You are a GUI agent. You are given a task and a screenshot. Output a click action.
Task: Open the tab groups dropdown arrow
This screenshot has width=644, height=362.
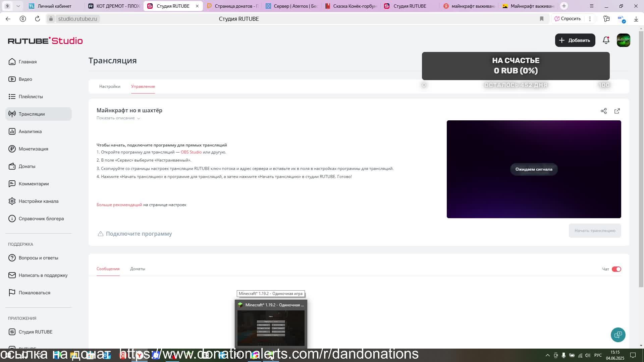click(x=18, y=6)
